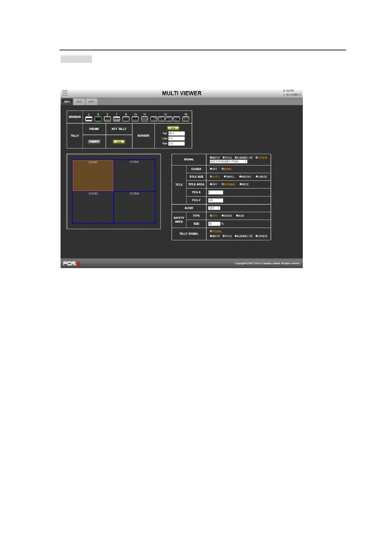Toggle the FRAME tally OFF button
The image size is (392, 554).
point(94,142)
